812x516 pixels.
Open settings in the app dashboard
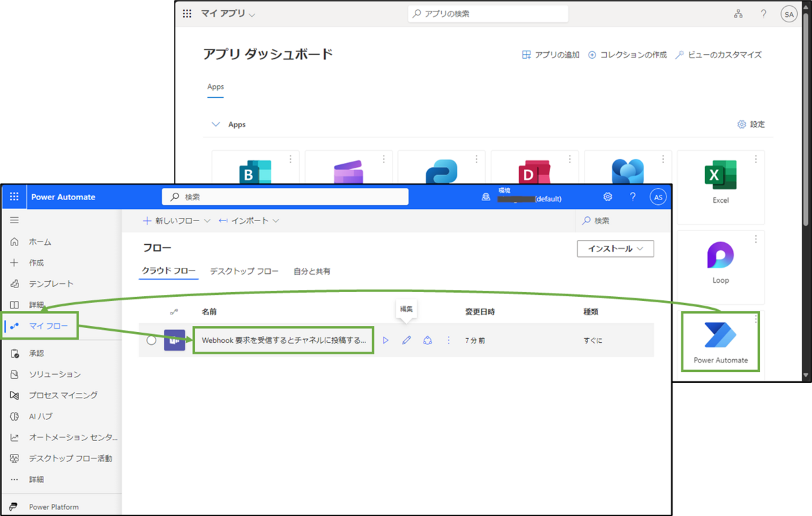(751, 124)
